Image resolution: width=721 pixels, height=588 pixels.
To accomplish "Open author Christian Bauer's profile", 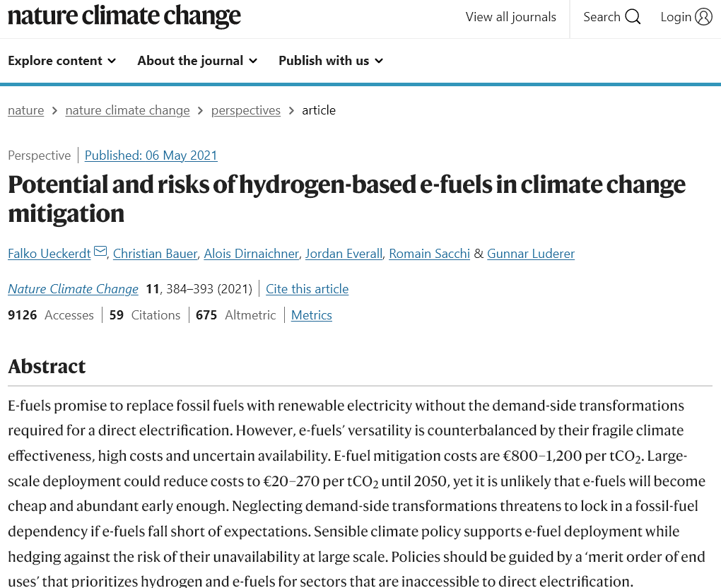I will [x=155, y=254].
